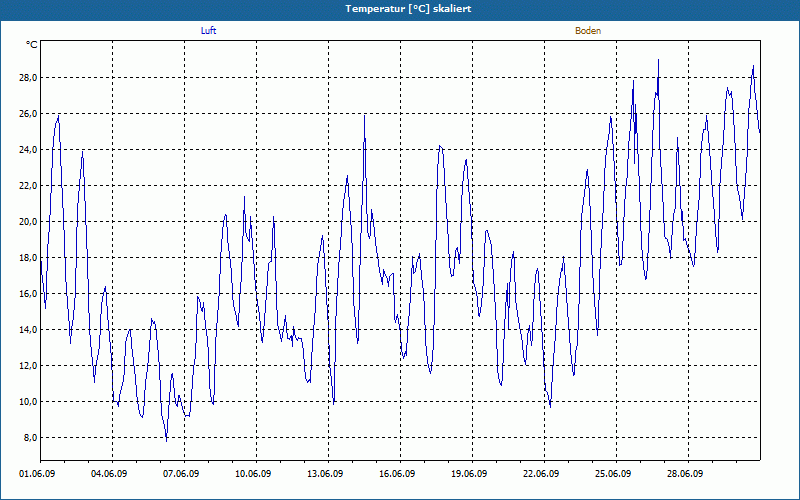Click the 07.06.09 date label
This screenshot has height=500, width=800.
tap(181, 474)
